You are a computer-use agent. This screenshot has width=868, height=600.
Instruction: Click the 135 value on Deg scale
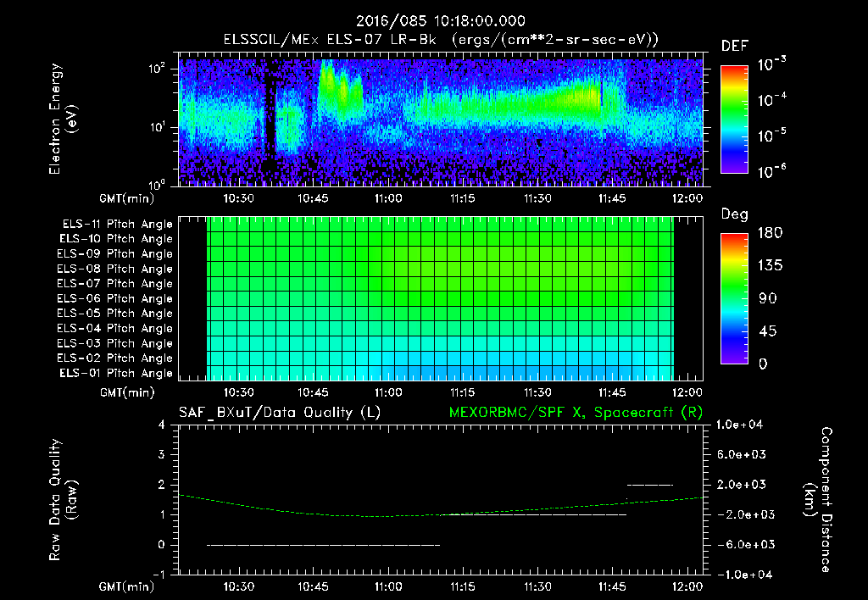pos(771,266)
